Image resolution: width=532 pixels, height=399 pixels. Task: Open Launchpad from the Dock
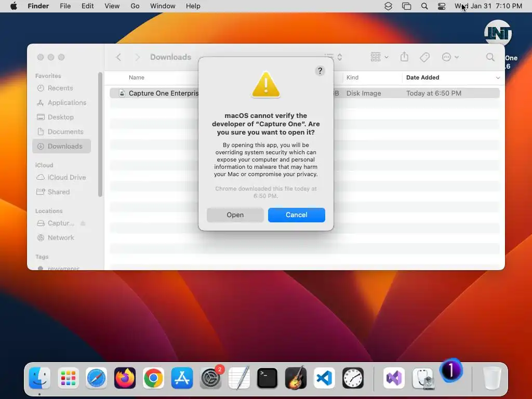[68, 378]
